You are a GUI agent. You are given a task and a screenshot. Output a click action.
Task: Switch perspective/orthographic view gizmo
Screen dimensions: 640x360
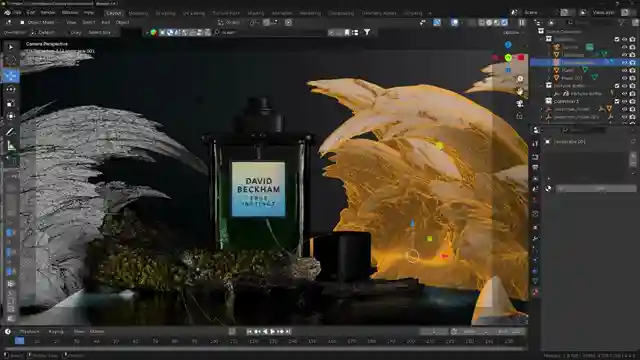point(520,116)
